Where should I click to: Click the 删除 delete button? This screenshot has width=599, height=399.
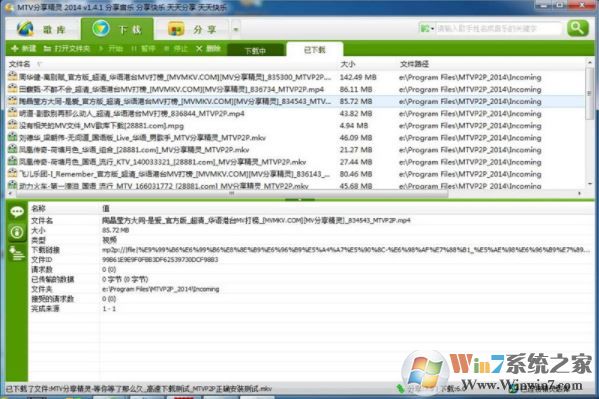click(x=208, y=49)
